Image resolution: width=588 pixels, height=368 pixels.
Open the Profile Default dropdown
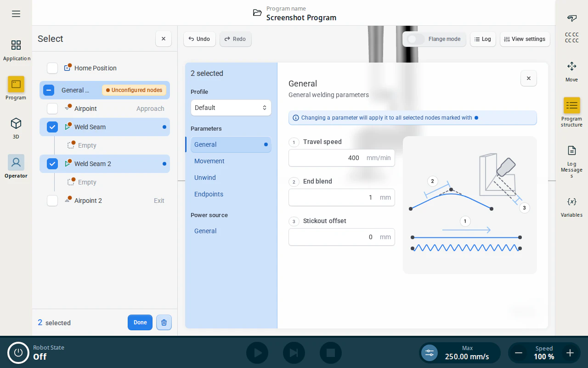231,108
